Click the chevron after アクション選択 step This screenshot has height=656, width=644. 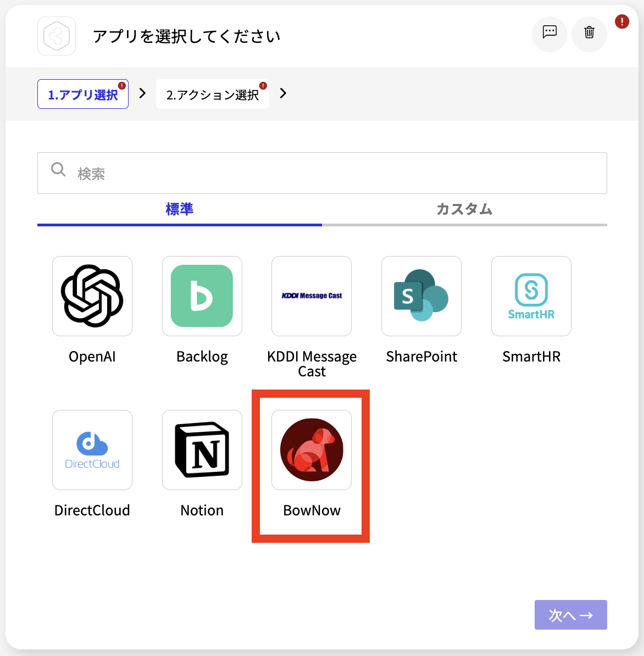(x=283, y=93)
